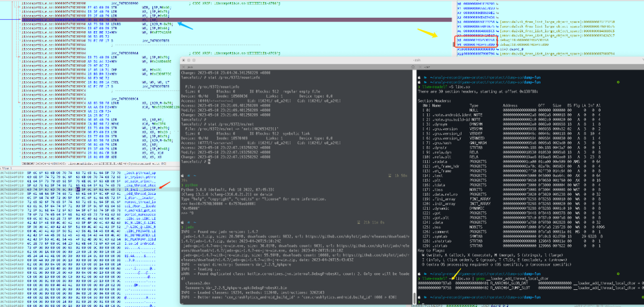Click the highlighted byte in IDA hex view
This screenshot has width=644, height=307.
[78, 189]
